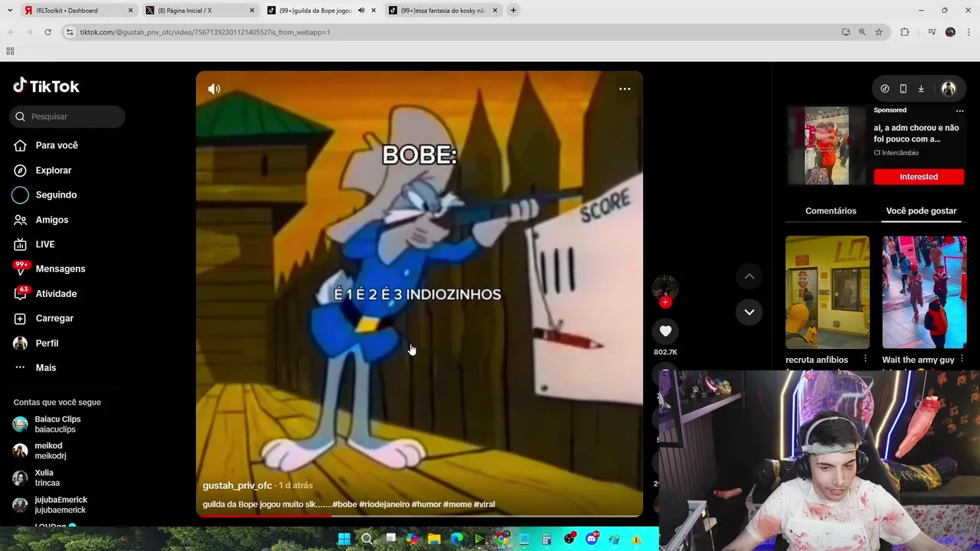980x551 pixels.
Task: Switch to the Página Inicial / X tab
Action: pyautogui.click(x=199, y=10)
